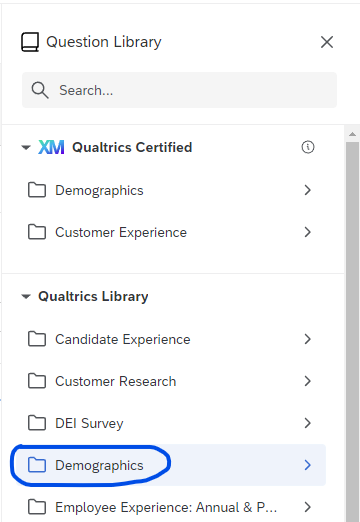Open the highlighted Demographics folder in Qualtrics Library
Screen dimensions: 360x522
coord(170,465)
